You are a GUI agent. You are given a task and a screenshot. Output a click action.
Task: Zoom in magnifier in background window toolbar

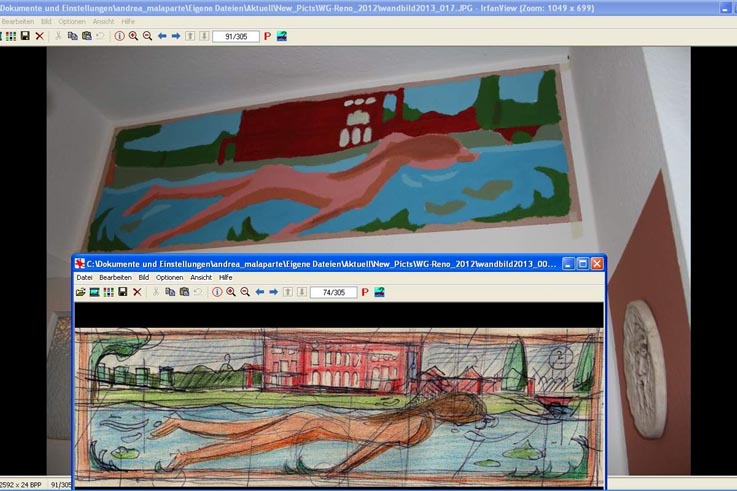[133, 36]
